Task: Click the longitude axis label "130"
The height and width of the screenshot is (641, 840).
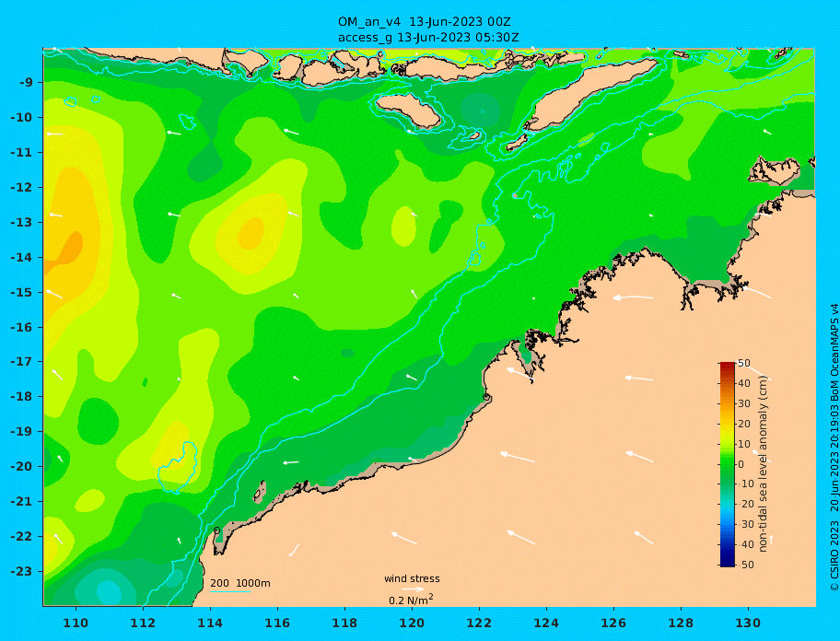Action: pyautogui.click(x=748, y=623)
